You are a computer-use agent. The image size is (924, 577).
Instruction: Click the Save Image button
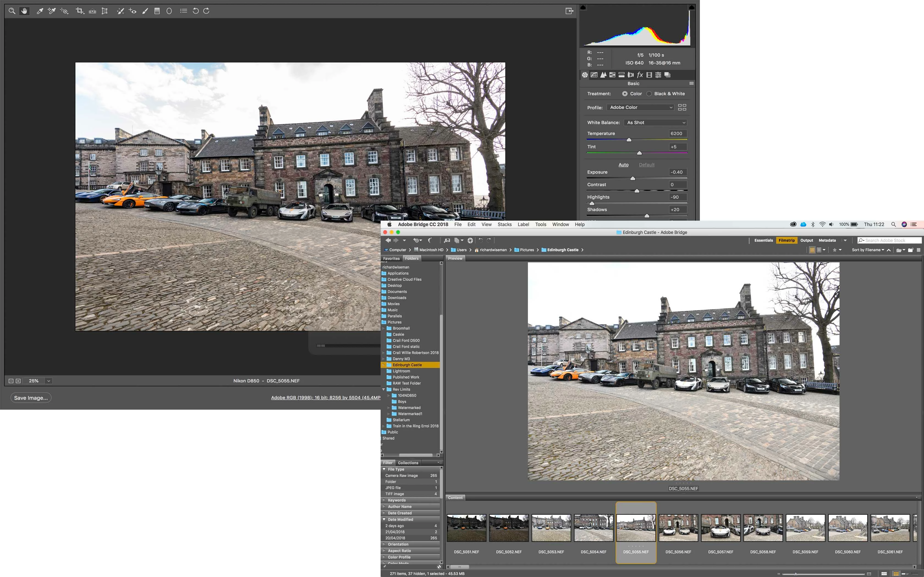click(x=31, y=398)
